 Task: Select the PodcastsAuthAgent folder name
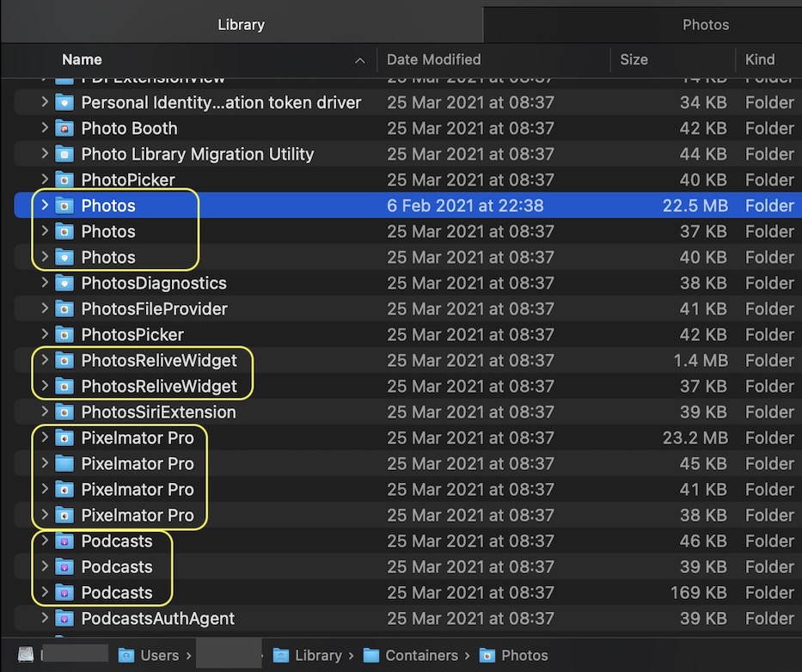[x=157, y=618]
